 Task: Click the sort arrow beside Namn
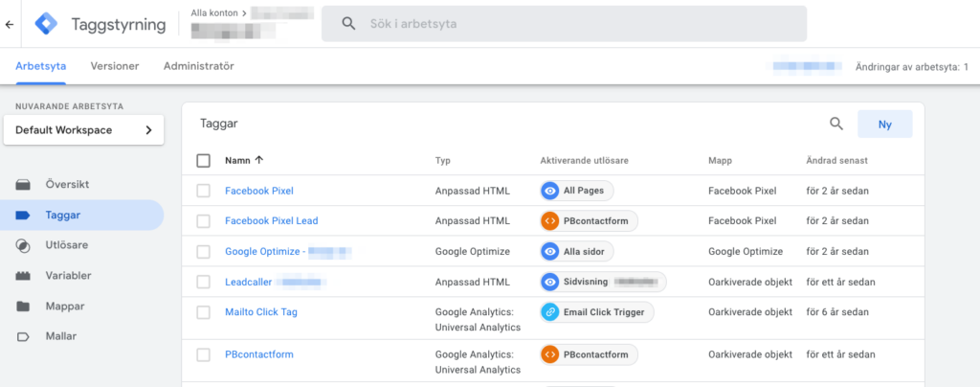pos(259,160)
